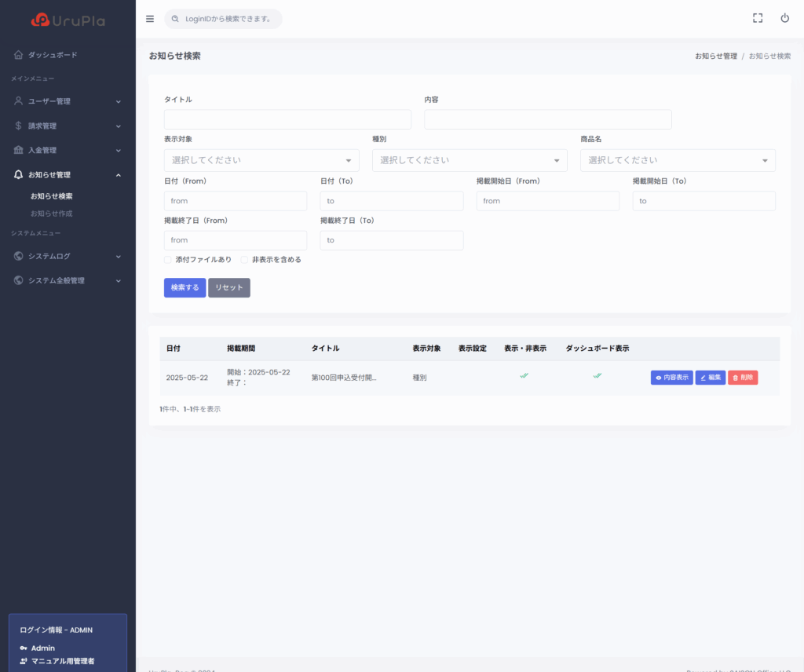Image resolution: width=804 pixels, height=672 pixels.
Task: Open お知らせ作成 in sidebar
Action: [x=52, y=214]
